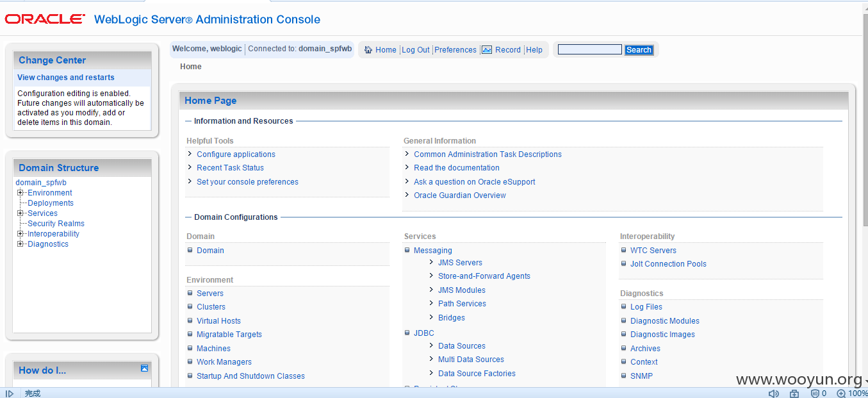Click Record text in top toolbar

click(508, 50)
